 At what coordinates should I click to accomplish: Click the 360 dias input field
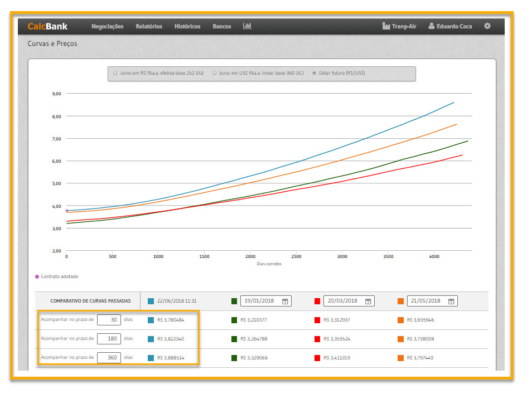click(x=109, y=358)
